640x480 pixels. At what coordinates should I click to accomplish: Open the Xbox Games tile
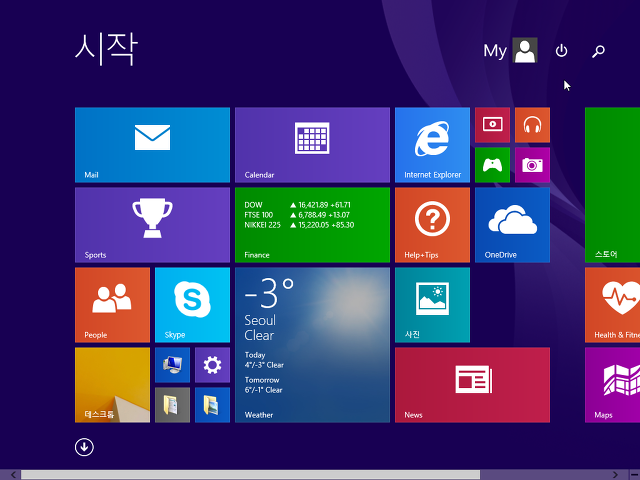coord(492,165)
